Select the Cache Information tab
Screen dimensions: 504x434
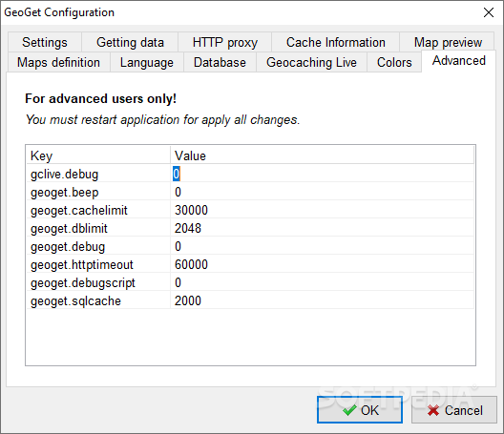336,42
